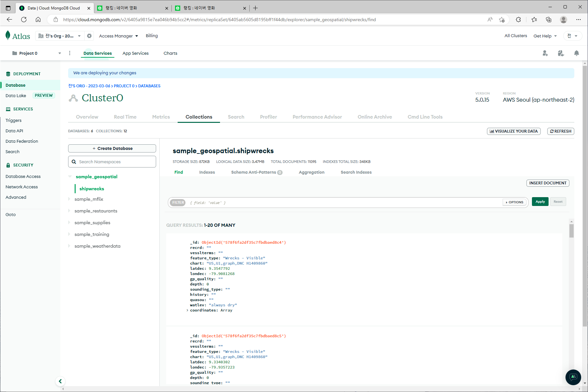Open browser settings and more menu
Viewport: 588px width, 392px height.
tap(578, 20)
